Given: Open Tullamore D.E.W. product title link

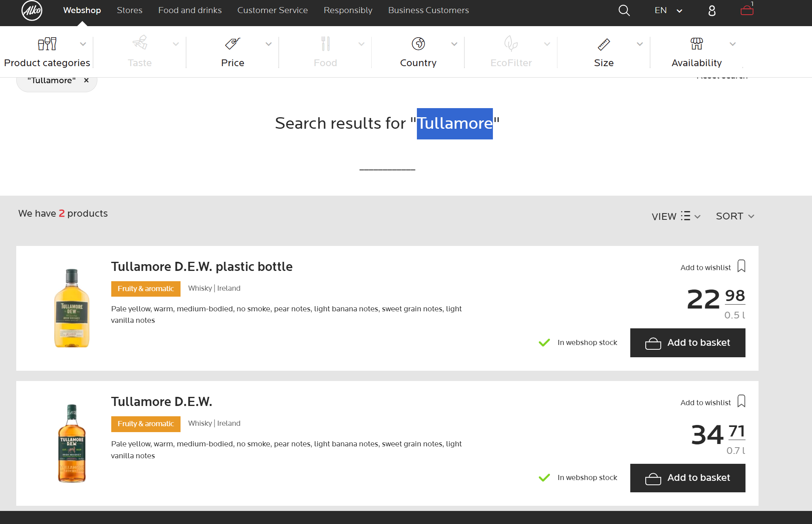Looking at the screenshot, I should (x=162, y=402).
